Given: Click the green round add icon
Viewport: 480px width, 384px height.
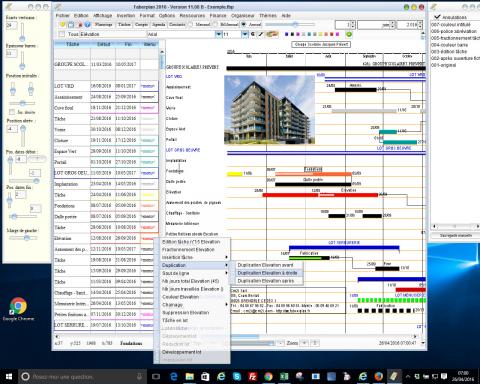Looking at the screenshot, I should (x=349, y=34).
